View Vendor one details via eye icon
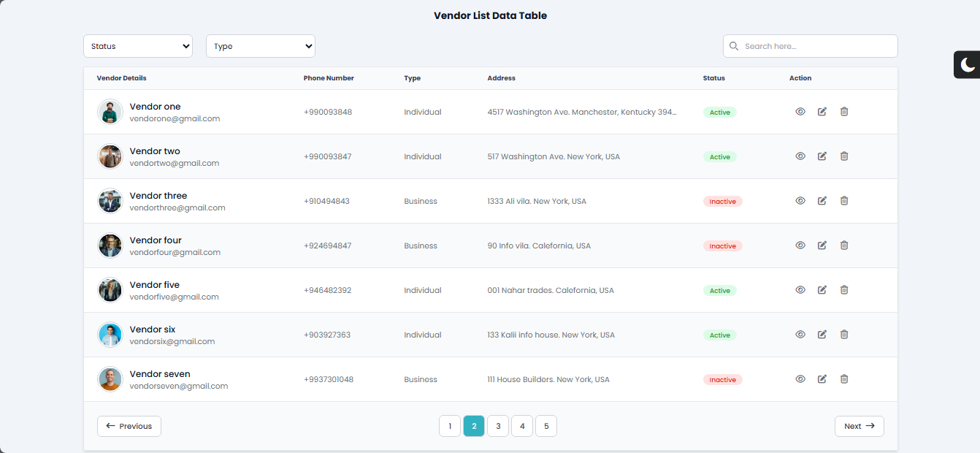The image size is (980, 453). click(800, 112)
